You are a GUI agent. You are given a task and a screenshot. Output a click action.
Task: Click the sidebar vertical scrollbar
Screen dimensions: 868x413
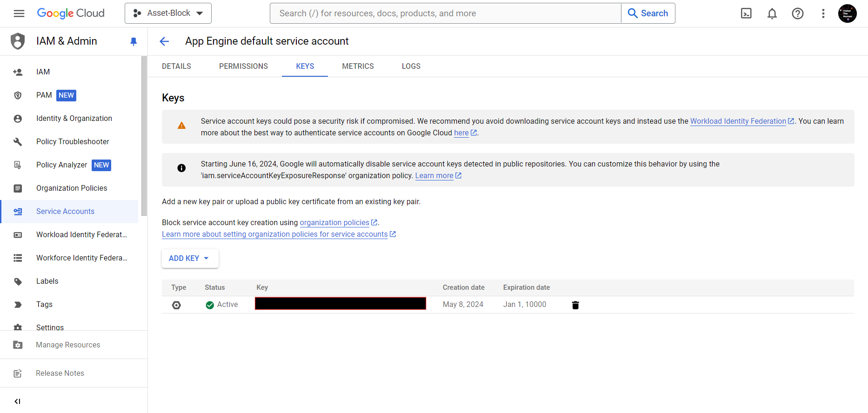coord(144,136)
